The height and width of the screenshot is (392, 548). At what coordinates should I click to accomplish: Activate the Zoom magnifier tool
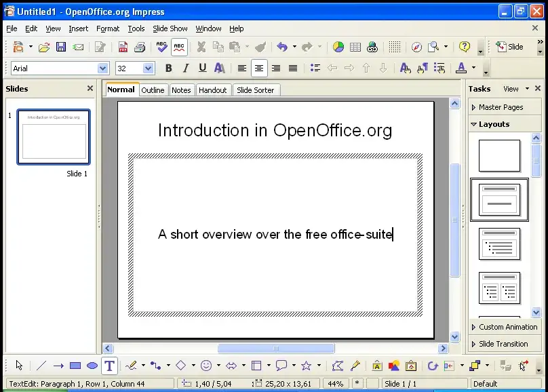(433, 47)
